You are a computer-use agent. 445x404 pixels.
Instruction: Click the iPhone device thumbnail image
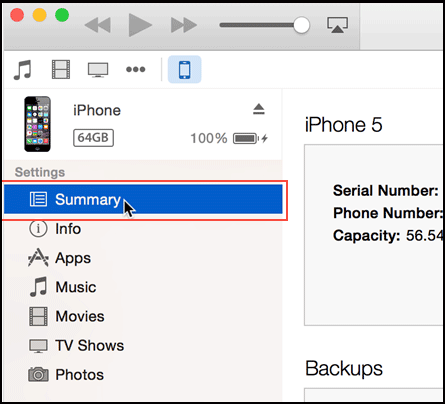click(x=37, y=124)
